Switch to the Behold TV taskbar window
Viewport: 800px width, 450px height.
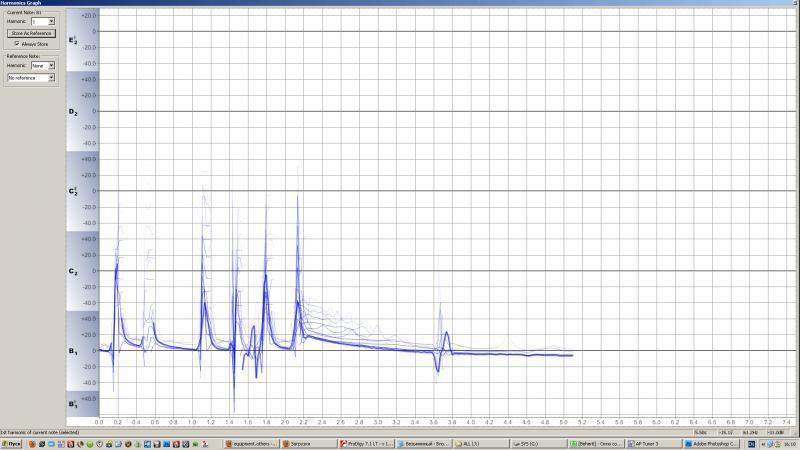tap(595, 442)
